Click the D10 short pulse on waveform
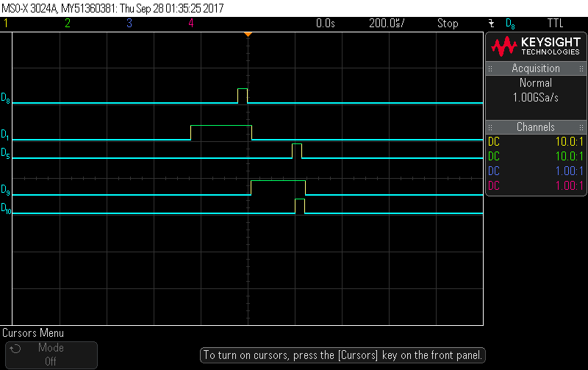 click(x=300, y=206)
